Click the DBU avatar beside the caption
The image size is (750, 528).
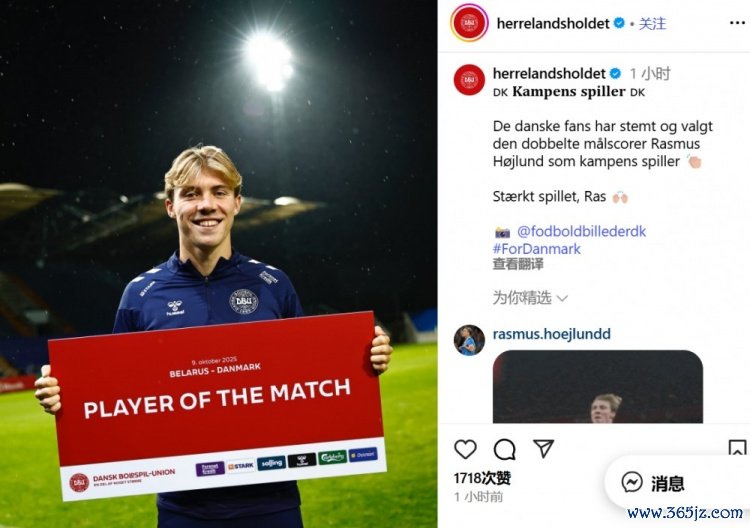pos(469,80)
